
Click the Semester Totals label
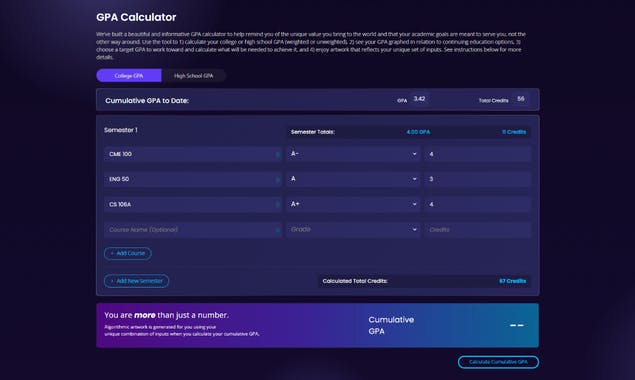[313, 132]
